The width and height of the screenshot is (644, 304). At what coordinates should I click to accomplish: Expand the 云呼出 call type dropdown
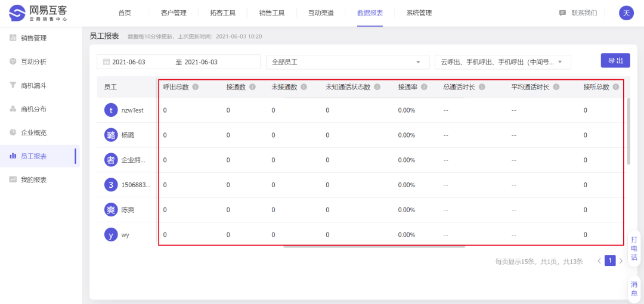[x=502, y=62]
